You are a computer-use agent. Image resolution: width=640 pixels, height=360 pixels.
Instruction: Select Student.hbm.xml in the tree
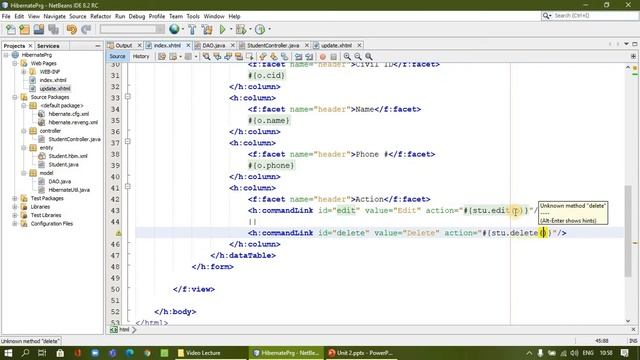tap(68, 156)
